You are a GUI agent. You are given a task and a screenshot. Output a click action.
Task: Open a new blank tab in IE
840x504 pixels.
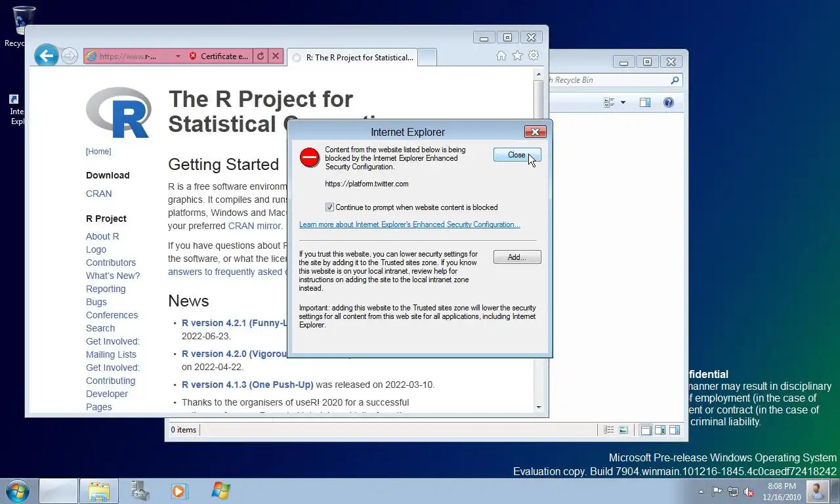427,58
